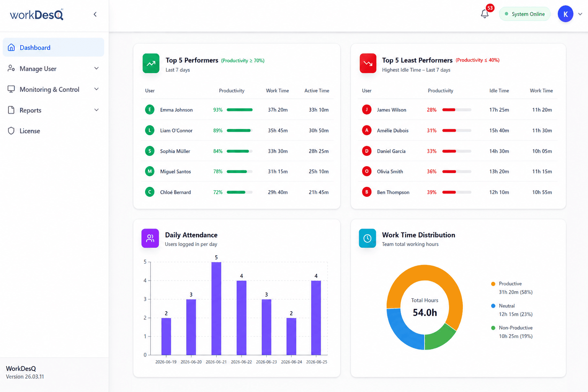
Task: Click Liam O'Connor's 35h 45m work time
Action: tap(278, 131)
